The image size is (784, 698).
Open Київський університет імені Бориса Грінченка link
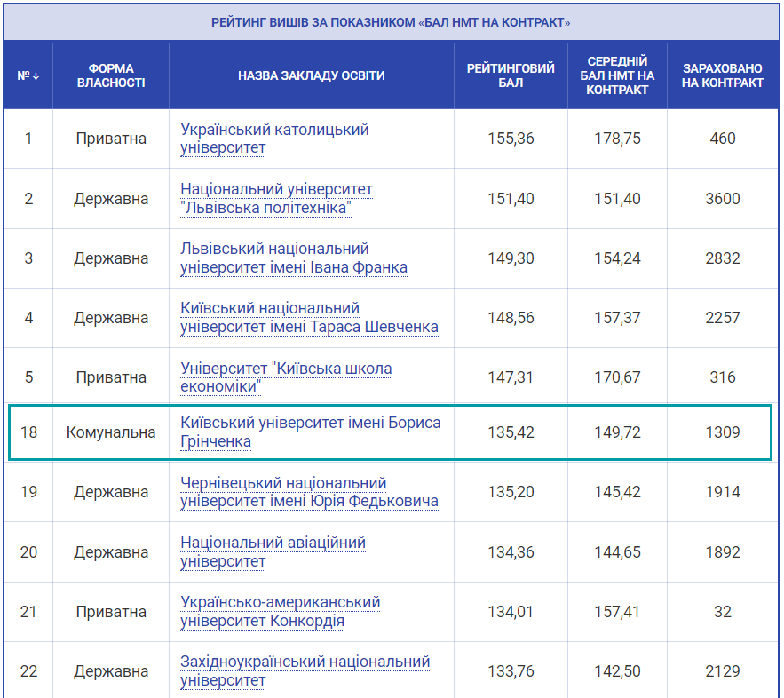pos(310,432)
